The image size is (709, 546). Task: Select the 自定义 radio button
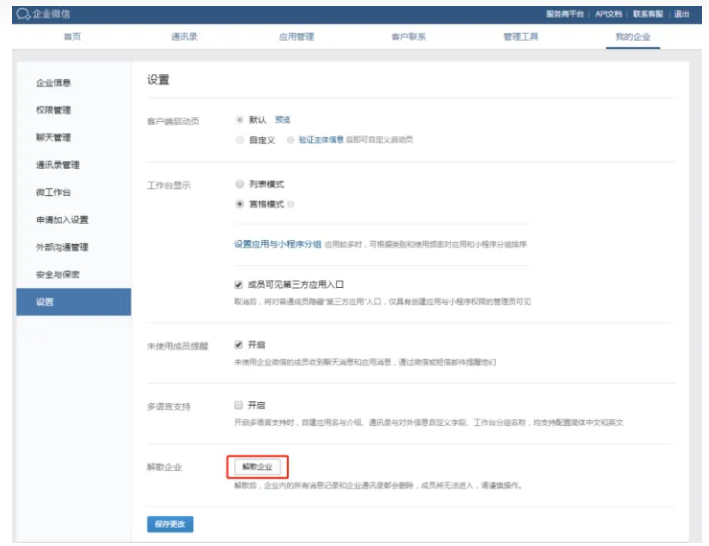[239, 140]
